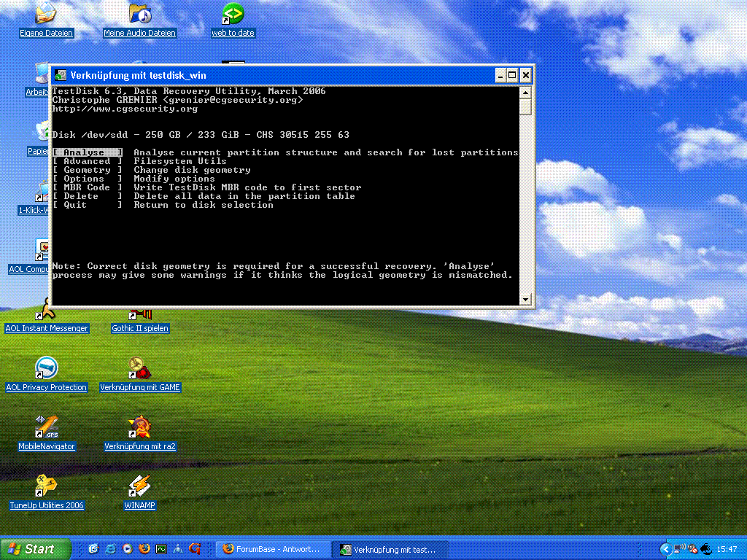The image size is (747, 560).
Task: Click the 'Change disk geometry' description text
Action: (192, 170)
